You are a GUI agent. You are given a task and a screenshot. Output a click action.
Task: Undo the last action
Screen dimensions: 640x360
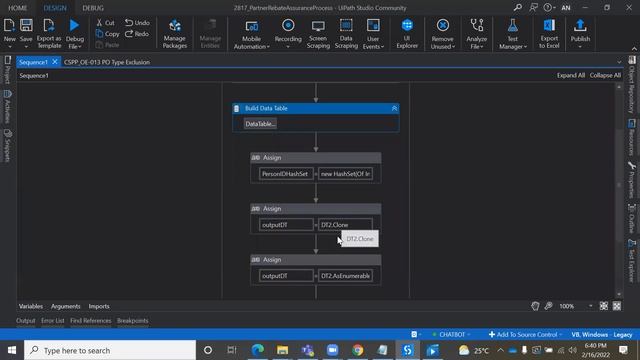click(138, 22)
